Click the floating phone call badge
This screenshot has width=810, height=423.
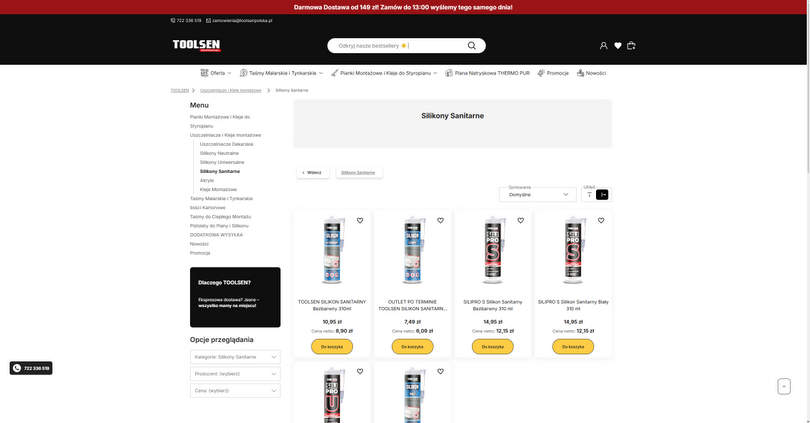coord(31,368)
